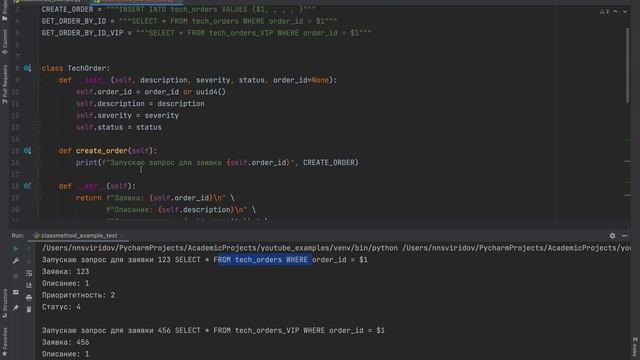Click gutter icon beside def create_order
Image resolution: width=640 pixels, height=360 pixels.
pos(27,151)
